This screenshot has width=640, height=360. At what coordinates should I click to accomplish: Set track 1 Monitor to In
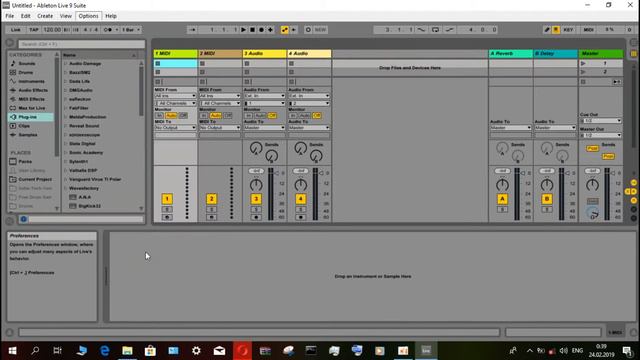tap(159, 116)
